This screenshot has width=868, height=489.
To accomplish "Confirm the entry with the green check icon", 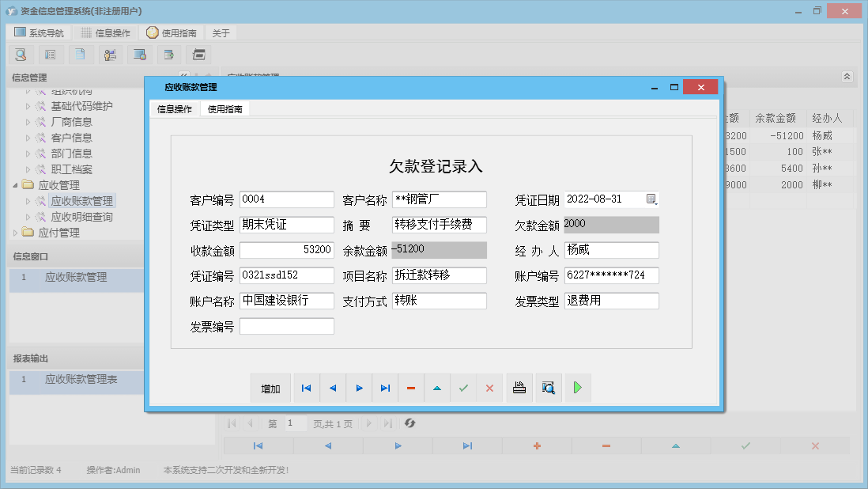I will [463, 388].
